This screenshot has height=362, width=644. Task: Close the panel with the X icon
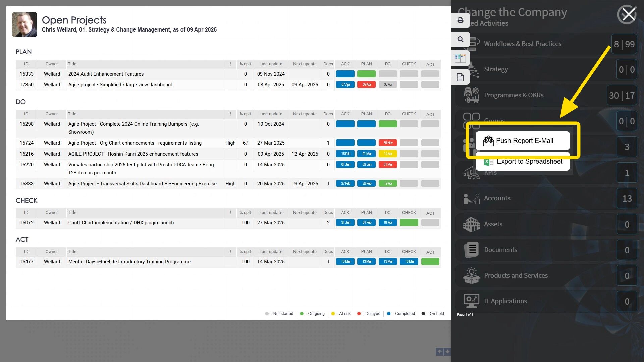point(627,15)
